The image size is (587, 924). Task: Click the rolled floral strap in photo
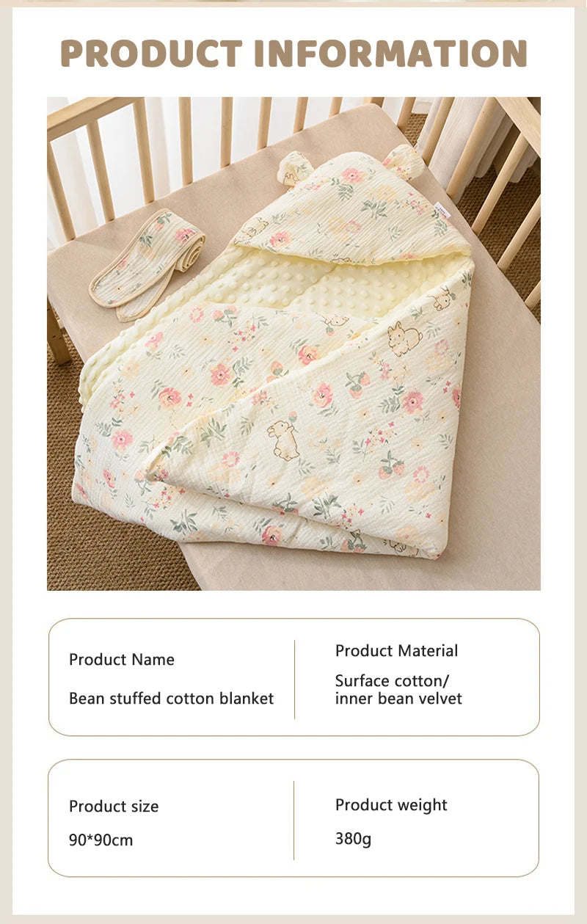click(147, 263)
